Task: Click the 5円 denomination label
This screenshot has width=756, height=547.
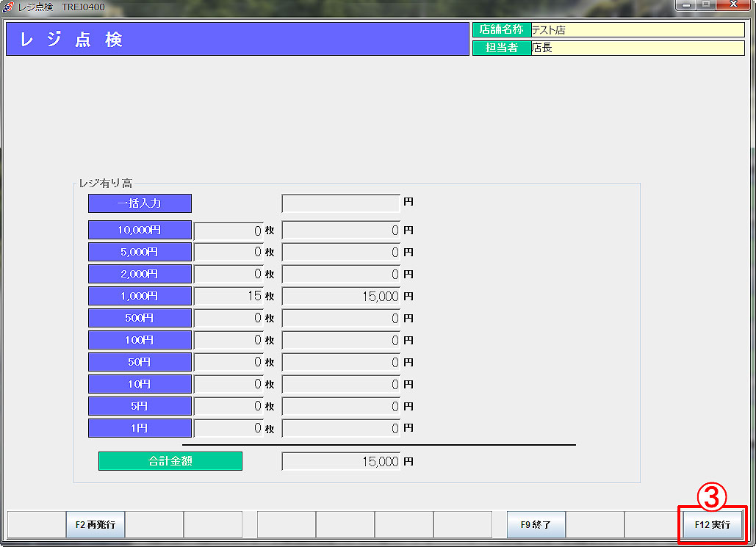Action: tap(140, 406)
